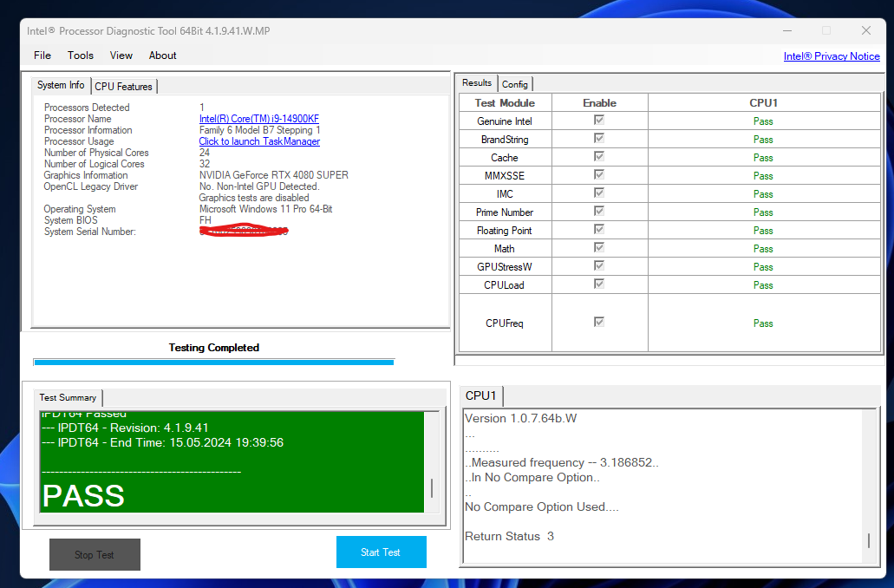
Task: Toggle the Prime Number enable checkbox
Action: coord(598,211)
